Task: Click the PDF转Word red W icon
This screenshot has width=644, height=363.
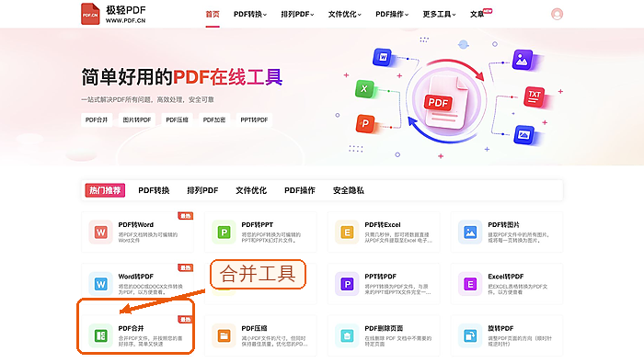Action: (x=100, y=233)
